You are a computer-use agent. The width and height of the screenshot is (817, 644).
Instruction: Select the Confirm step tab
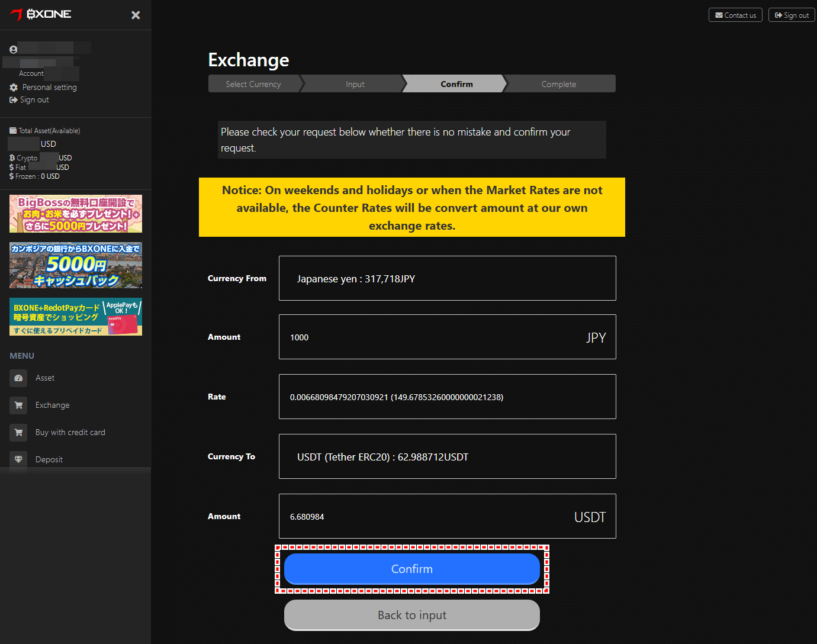click(457, 84)
